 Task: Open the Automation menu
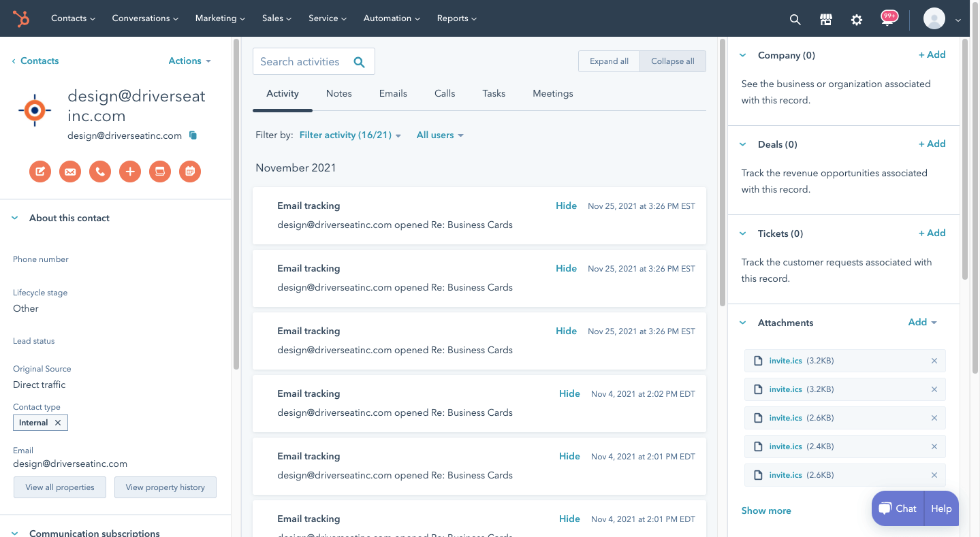(392, 18)
